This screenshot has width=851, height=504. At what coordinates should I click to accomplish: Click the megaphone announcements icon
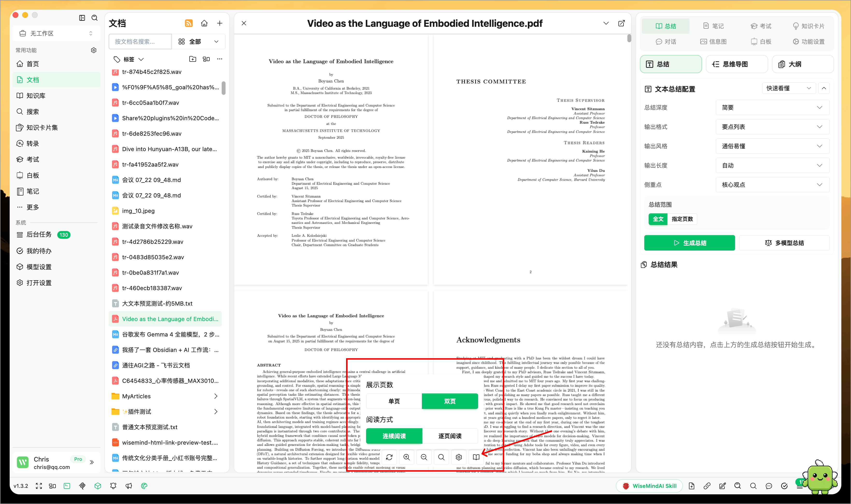point(129,486)
